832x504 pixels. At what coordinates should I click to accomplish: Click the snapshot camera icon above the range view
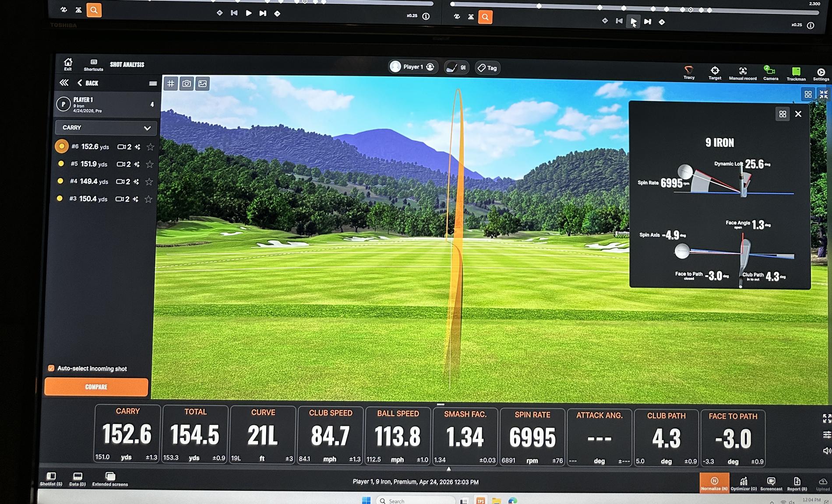click(187, 83)
